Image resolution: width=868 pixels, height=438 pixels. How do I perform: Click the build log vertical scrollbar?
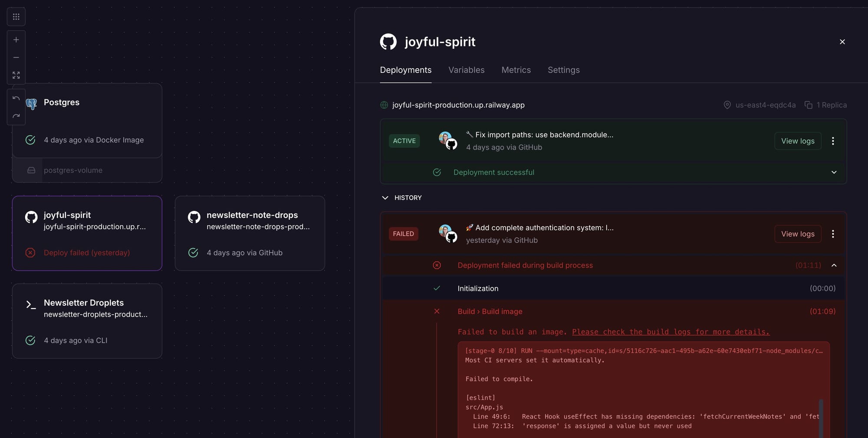[x=821, y=418]
